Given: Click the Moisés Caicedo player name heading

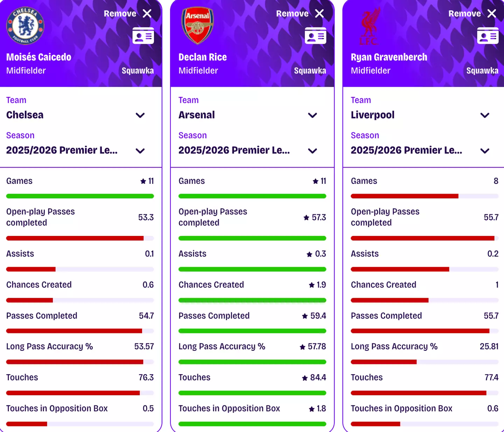Looking at the screenshot, I should coord(39,57).
